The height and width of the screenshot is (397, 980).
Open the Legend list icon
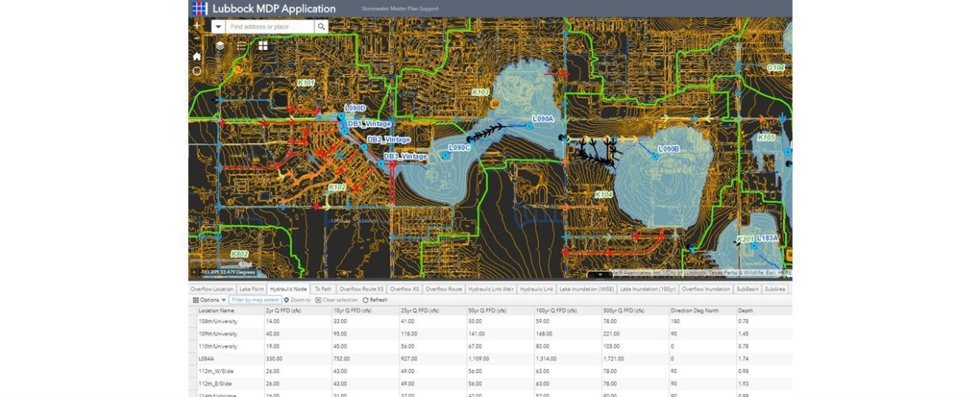pos(241,46)
